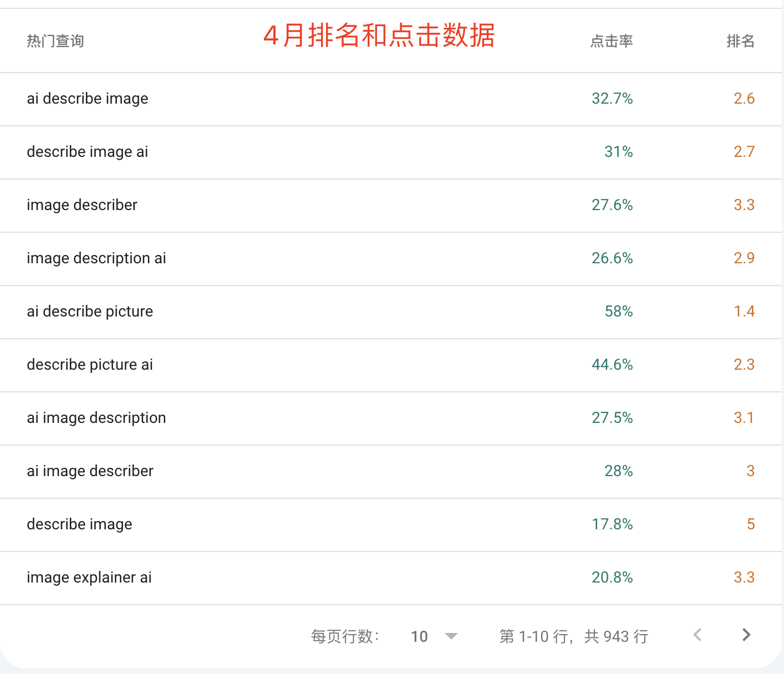
Task: Click 'image explainer ai' query row
Action: tap(391, 578)
